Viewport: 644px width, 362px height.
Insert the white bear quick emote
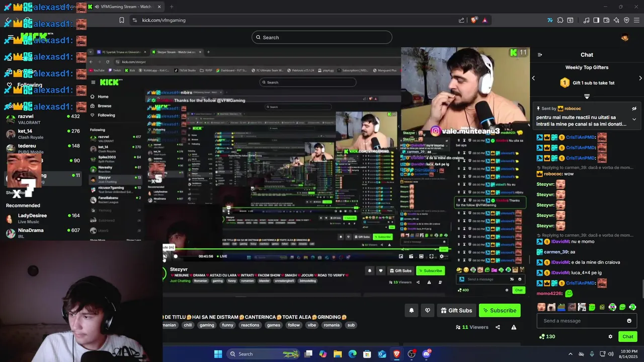(551, 307)
